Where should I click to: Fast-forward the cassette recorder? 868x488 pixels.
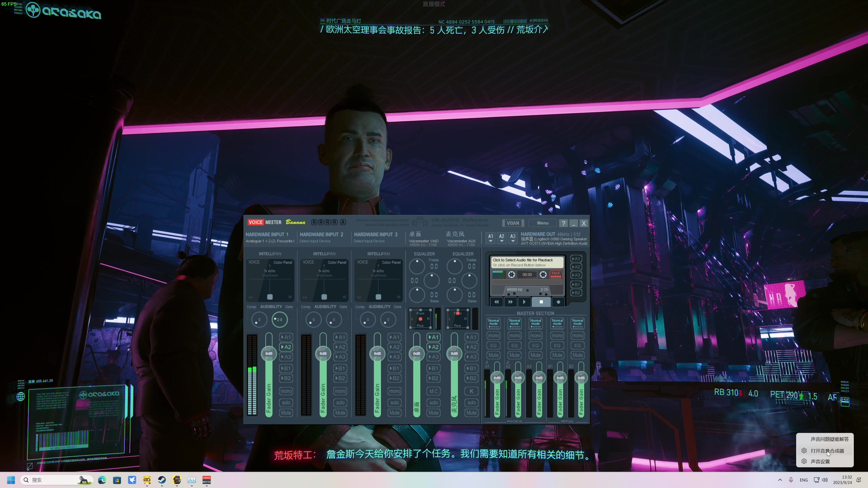pyautogui.click(x=510, y=302)
